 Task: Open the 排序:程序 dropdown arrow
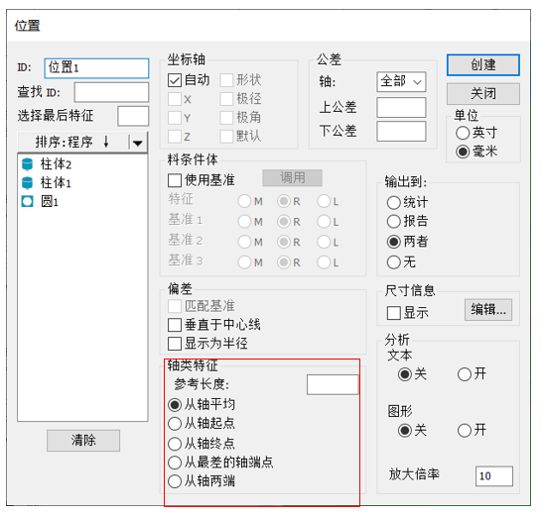click(138, 142)
